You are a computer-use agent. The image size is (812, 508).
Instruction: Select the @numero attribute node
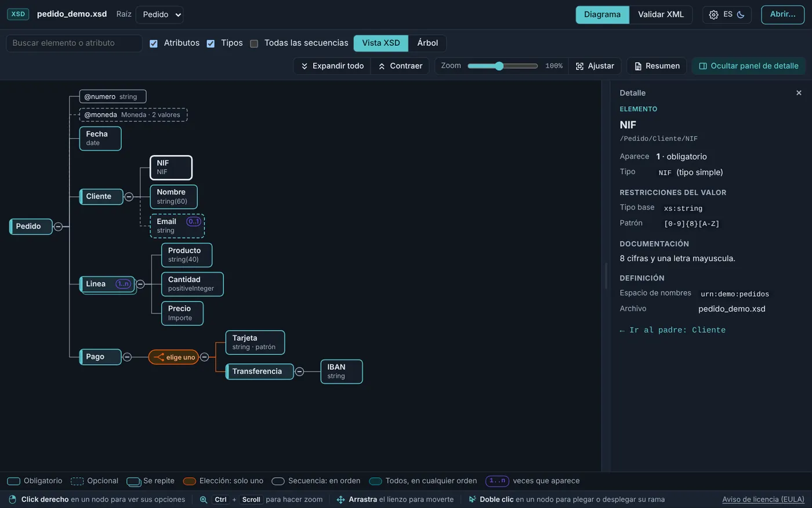click(113, 96)
